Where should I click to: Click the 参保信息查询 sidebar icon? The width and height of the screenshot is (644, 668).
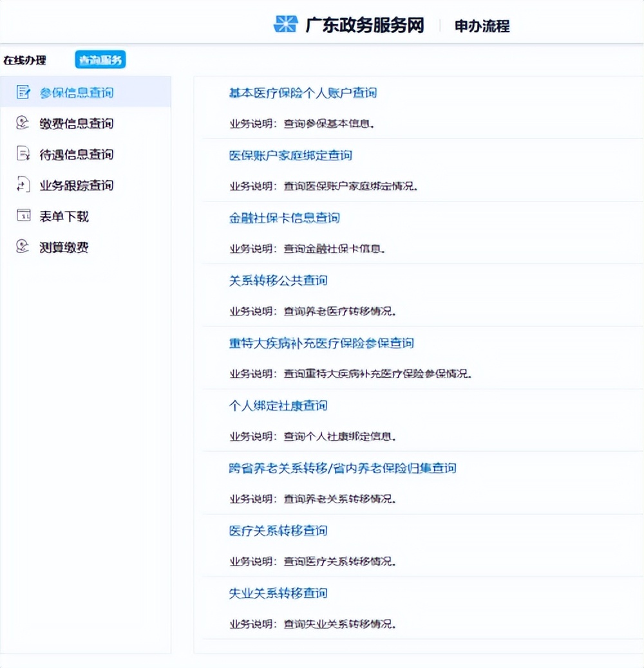pyautogui.click(x=23, y=92)
